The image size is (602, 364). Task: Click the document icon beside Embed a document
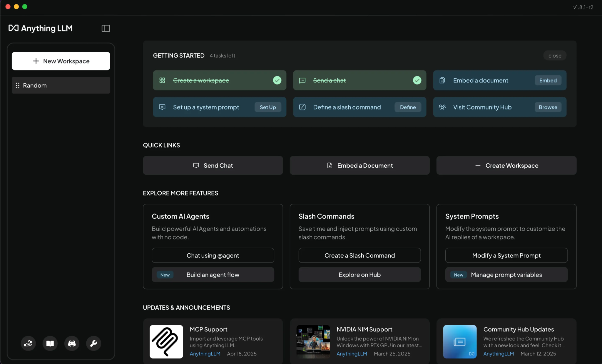(x=442, y=80)
